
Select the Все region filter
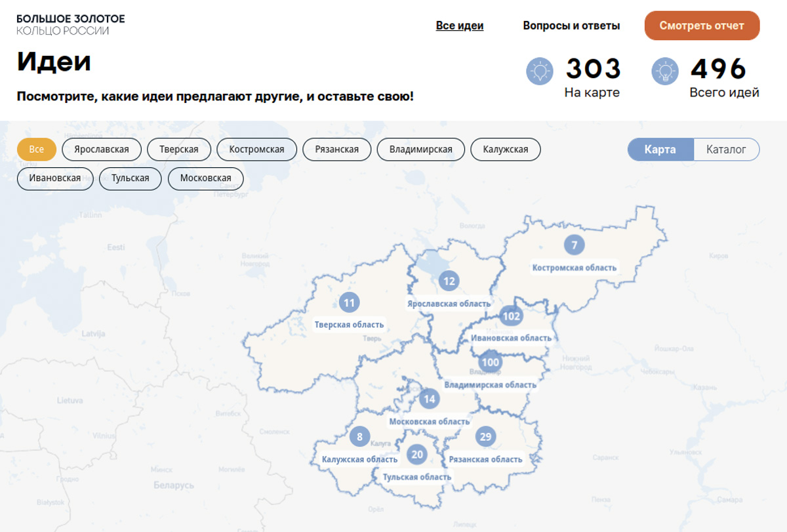pos(37,150)
